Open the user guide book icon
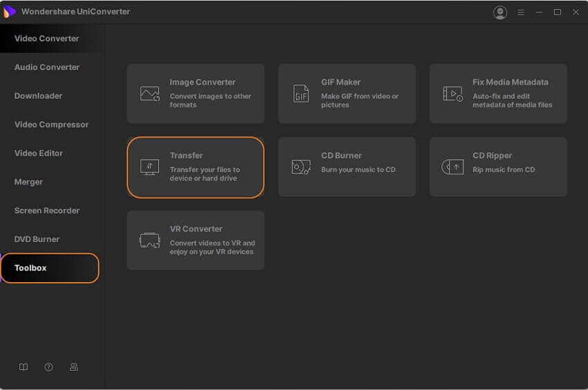The height and width of the screenshot is (390, 588). coord(24,367)
